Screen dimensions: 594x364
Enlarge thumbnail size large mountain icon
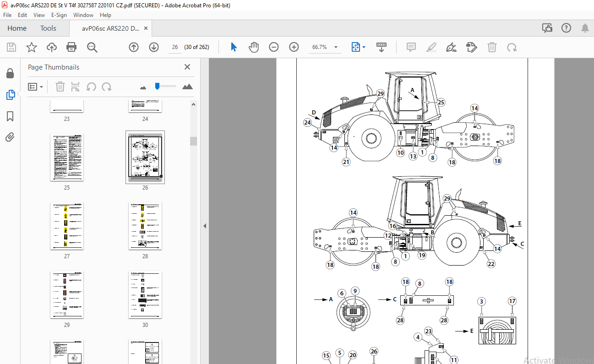[x=187, y=87]
